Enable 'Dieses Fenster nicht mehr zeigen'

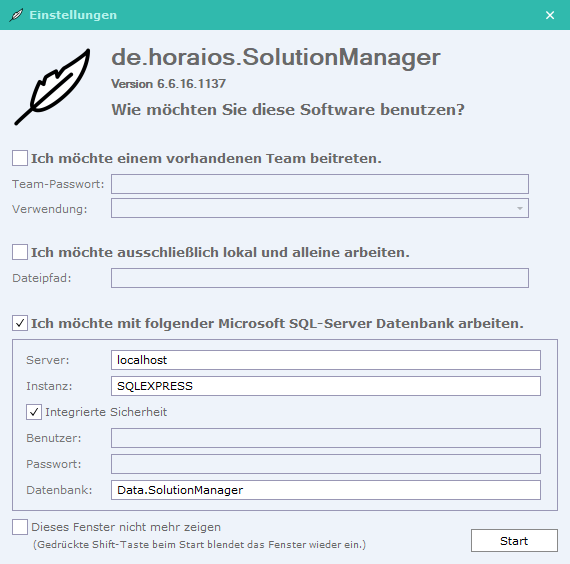pyautogui.click(x=20, y=527)
